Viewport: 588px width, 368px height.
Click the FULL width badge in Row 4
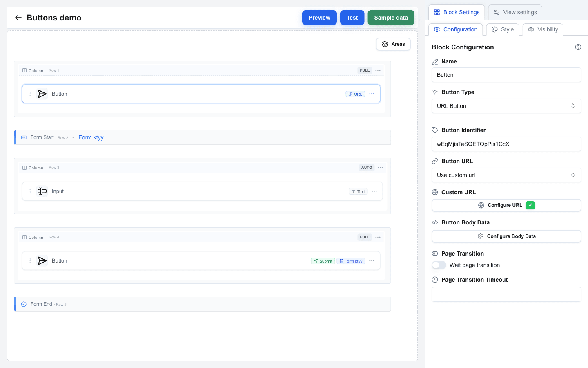(x=365, y=237)
